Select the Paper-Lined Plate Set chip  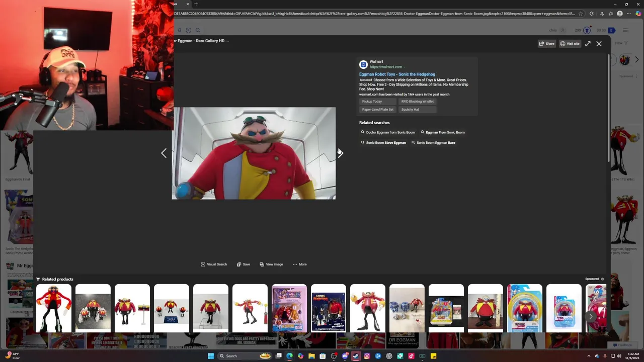tap(377, 110)
